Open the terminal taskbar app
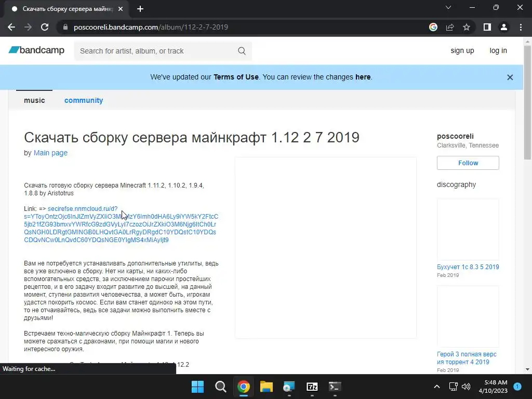 (x=335, y=387)
